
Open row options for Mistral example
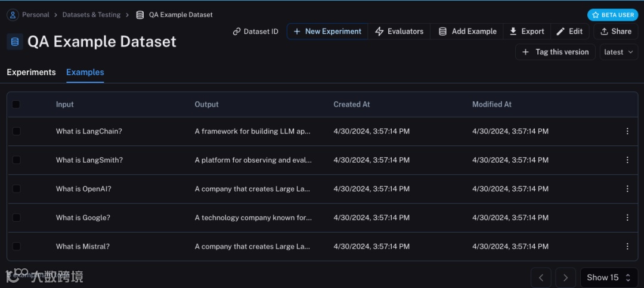point(627,246)
